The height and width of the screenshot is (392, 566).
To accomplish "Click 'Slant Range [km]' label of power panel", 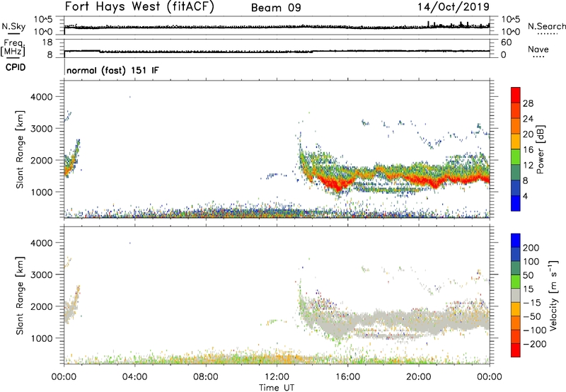I will [20, 149].
